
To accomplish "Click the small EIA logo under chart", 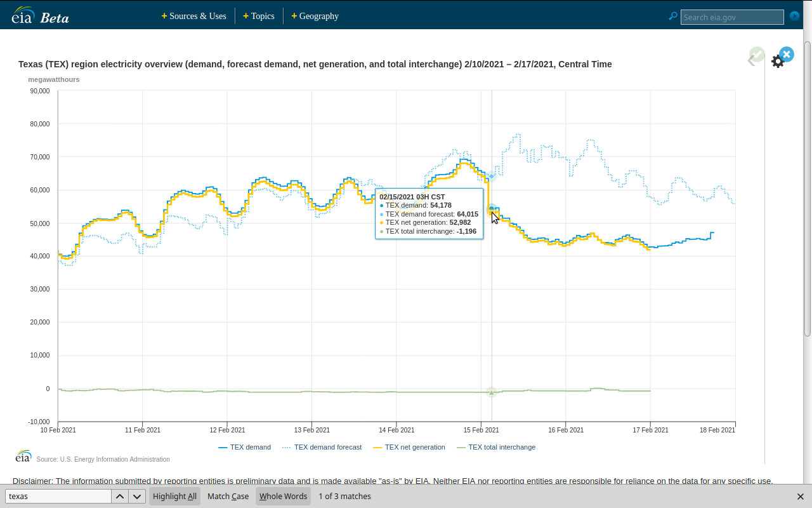I will [x=23, y=456].
